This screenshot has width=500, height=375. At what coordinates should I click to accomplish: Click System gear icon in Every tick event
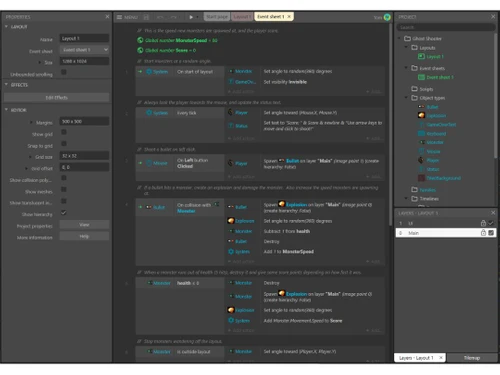(149, 113)
